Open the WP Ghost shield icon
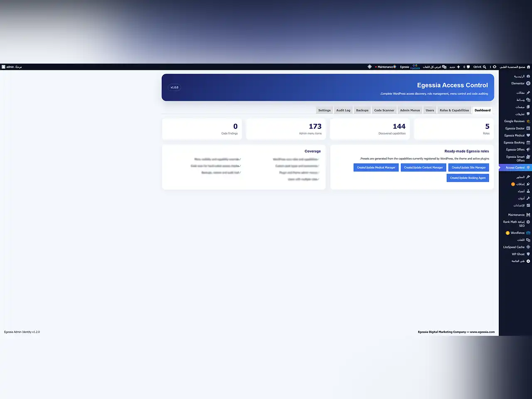The width and height of the screenshot is (532, 399). 528,254
